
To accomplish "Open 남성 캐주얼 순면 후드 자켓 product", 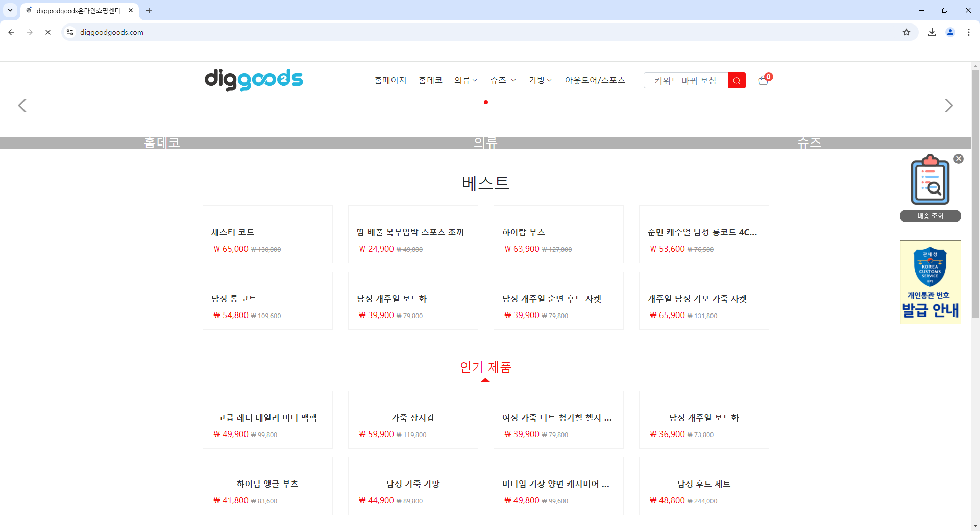I will pyautogui.click(x=552, y=299).
